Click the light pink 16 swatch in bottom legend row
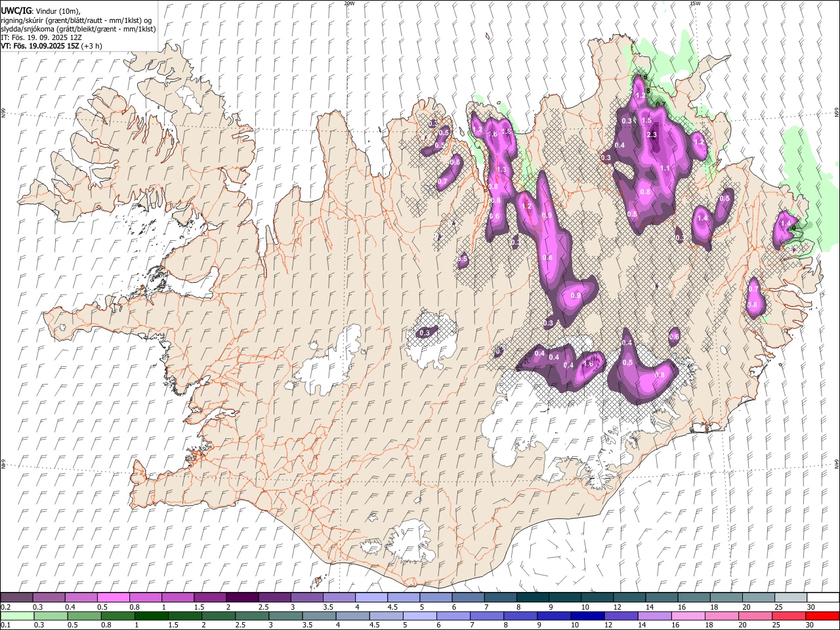This screenshot has height=630, width=840. pos(687,616)
